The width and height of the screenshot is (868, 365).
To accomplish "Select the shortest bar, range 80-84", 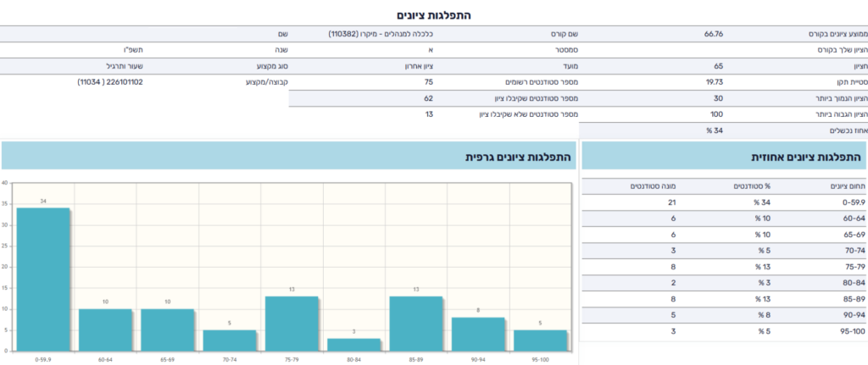I will click(x=353, y=344).
